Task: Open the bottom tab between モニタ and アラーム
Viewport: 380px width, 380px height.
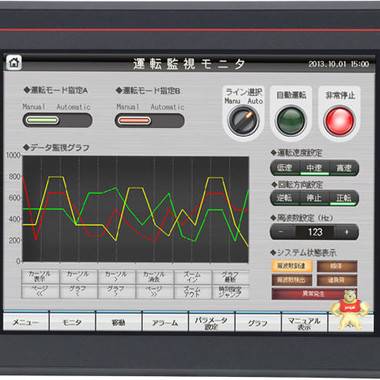Action: [119, 322]
